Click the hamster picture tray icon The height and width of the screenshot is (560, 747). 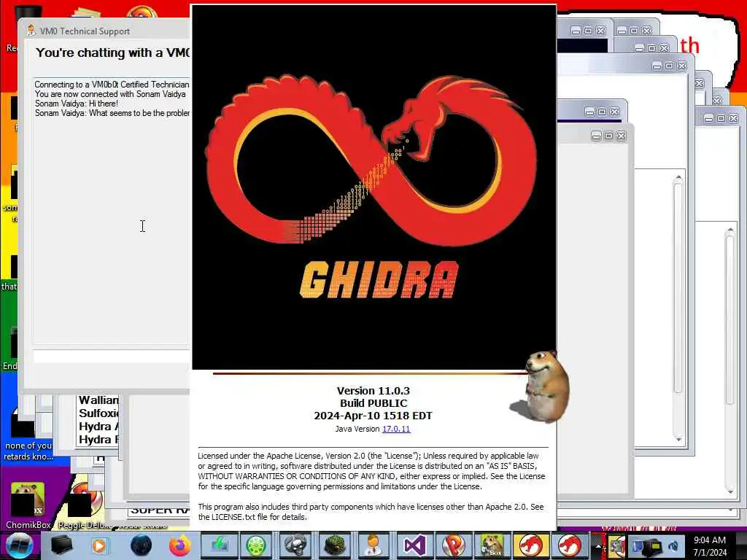616,546
